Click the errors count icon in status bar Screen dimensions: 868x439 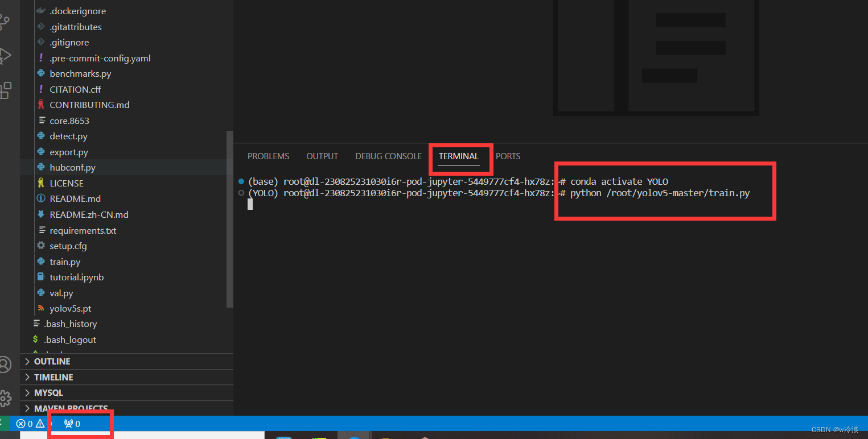20,424
